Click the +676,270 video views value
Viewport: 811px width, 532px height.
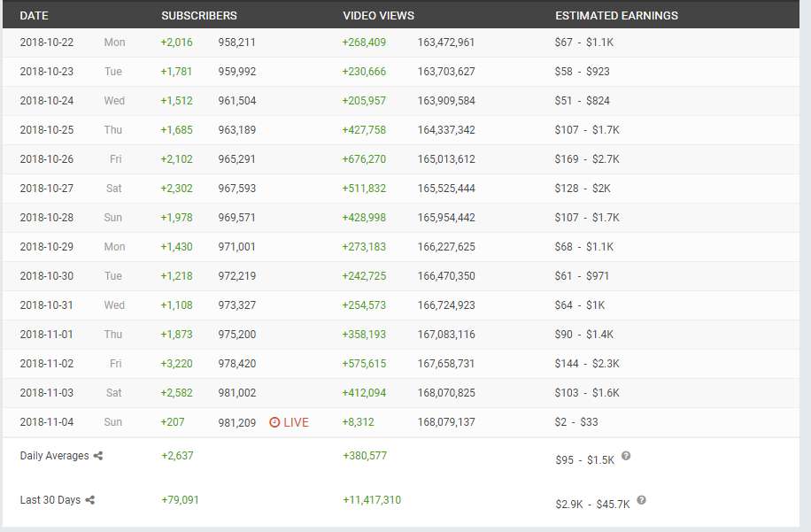tap(364, 159)
